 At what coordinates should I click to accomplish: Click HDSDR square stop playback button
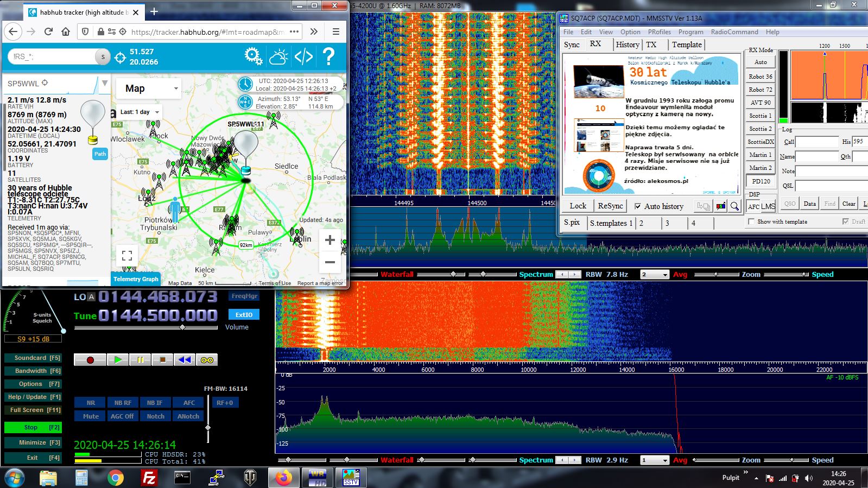[162, 359]
